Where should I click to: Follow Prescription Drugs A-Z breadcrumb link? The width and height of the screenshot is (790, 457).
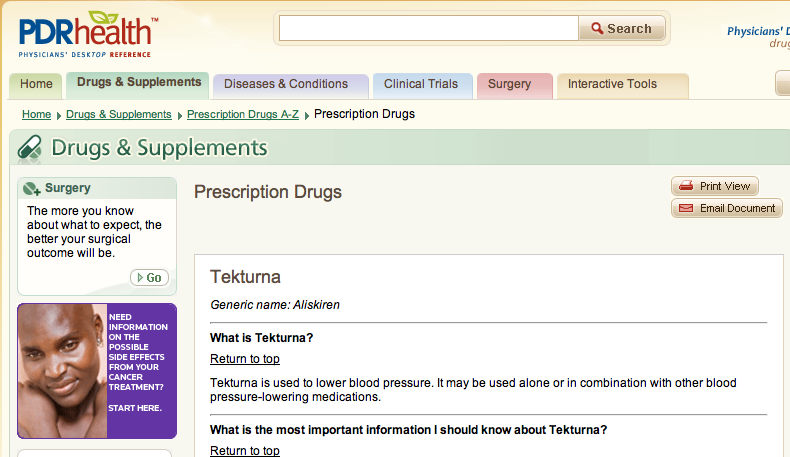(x=242, y=114)
